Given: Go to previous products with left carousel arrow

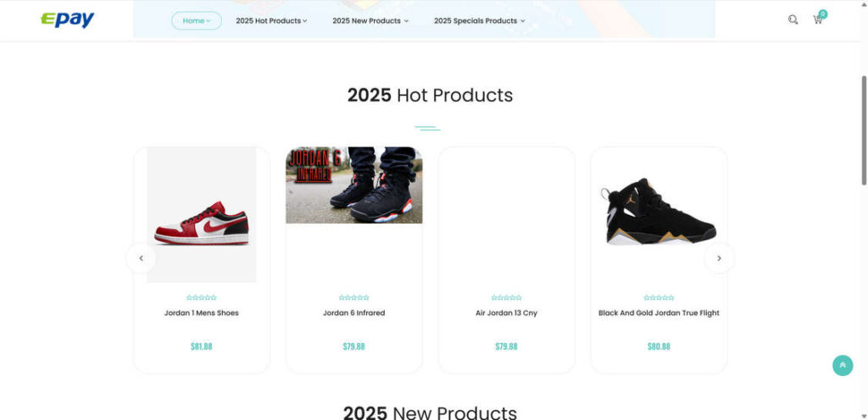Looking at the screenshot, I should 141,258.
